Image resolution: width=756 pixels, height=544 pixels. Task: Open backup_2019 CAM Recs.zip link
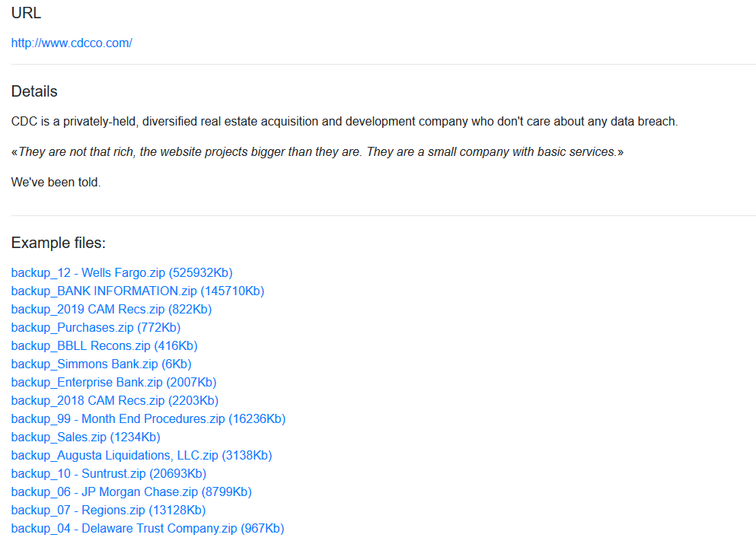111,310
